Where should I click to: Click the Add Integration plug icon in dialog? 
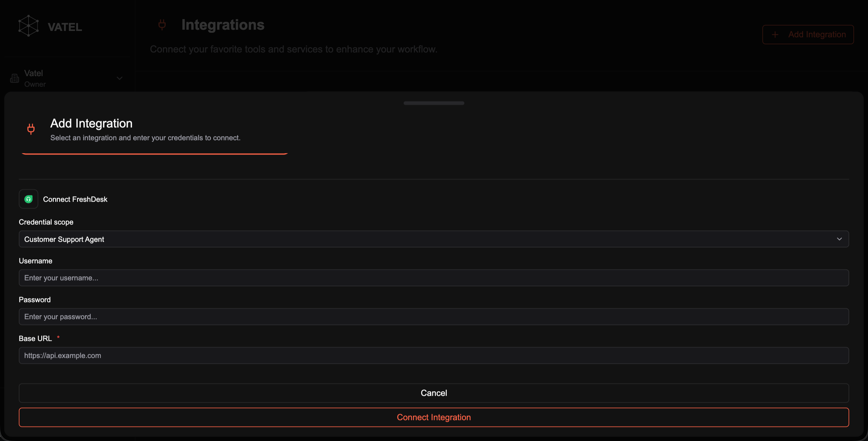point(31,129)
